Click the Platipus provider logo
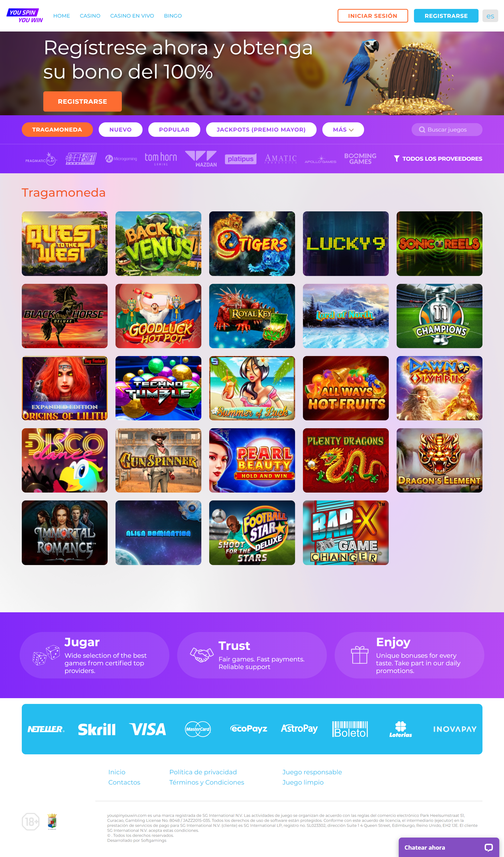Screen dimensions: 504x857 [x=240, y=159]
